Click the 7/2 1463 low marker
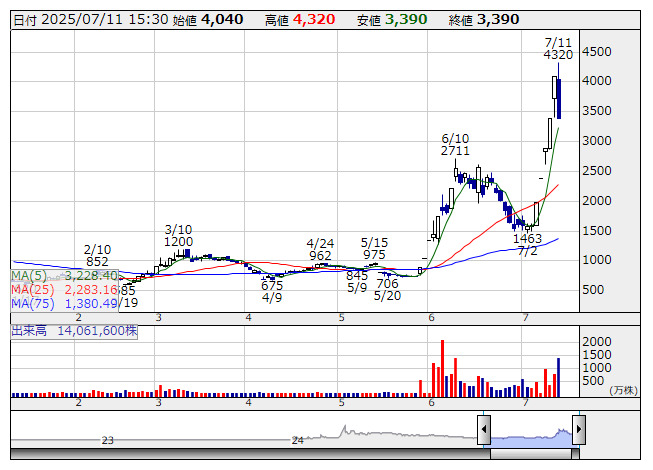The height and width of the screenshot is (470, 653). (527, 245)
